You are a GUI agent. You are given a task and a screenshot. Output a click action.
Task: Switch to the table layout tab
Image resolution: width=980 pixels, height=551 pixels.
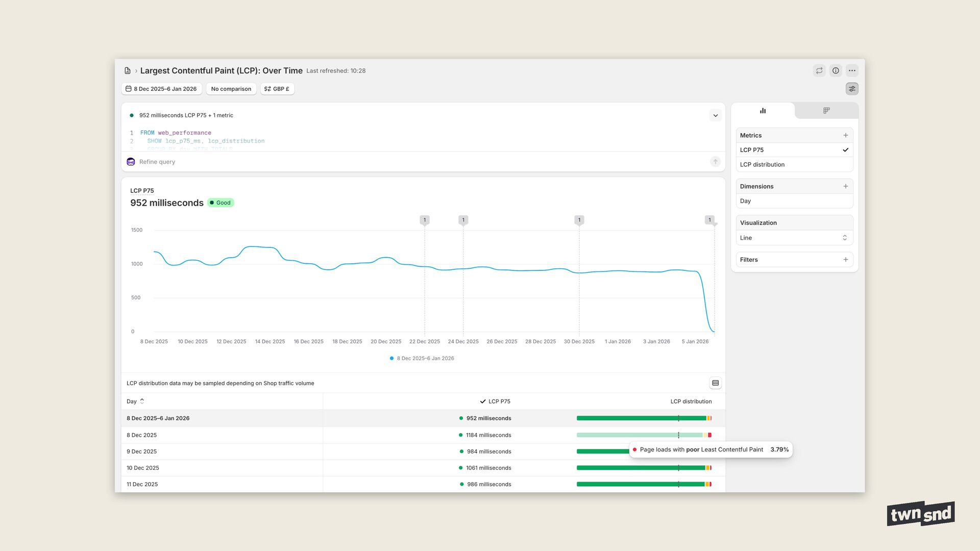coord(826,111)
